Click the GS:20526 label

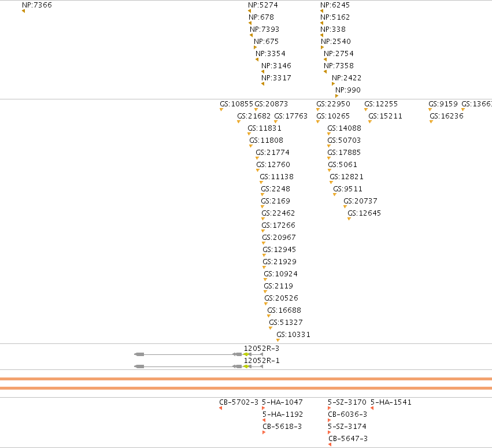tap(281, 298)
